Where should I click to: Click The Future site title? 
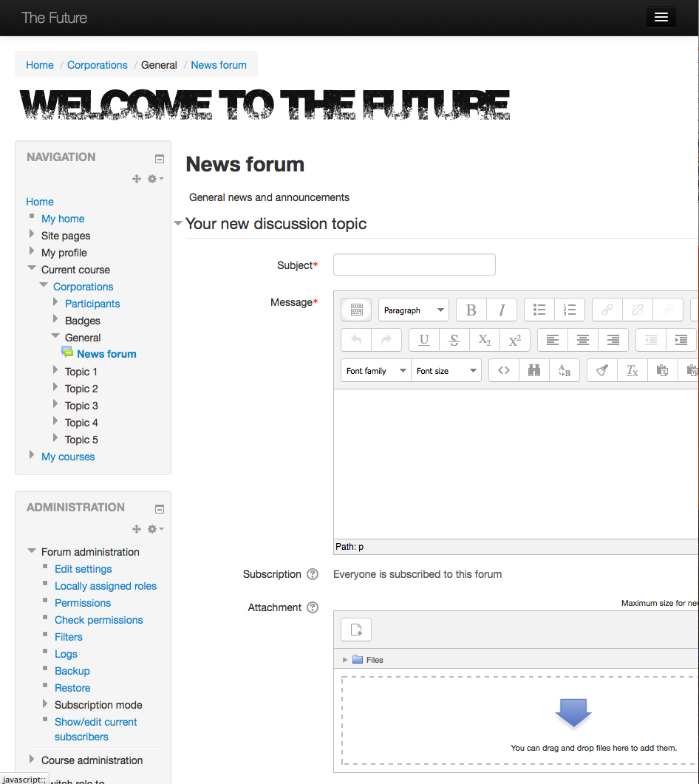click(x=54, y=18)
